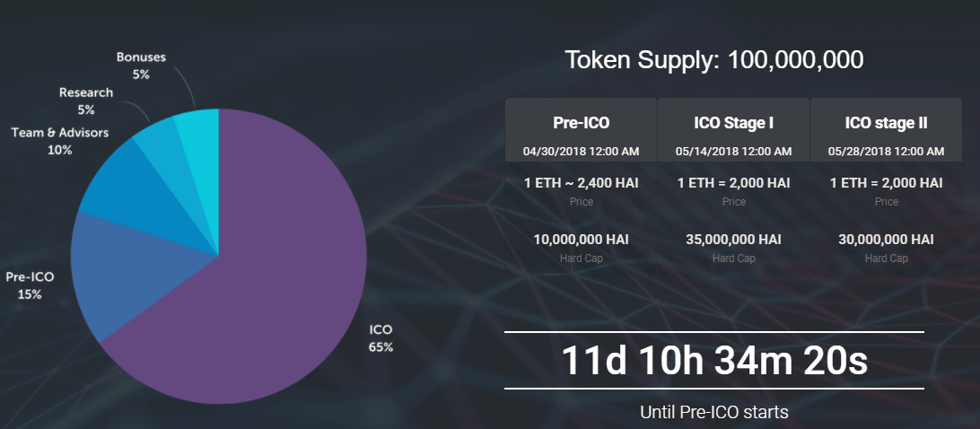Switch to the ICO Stage I header
The image size is (980, 429).
(x=733, y=124)
